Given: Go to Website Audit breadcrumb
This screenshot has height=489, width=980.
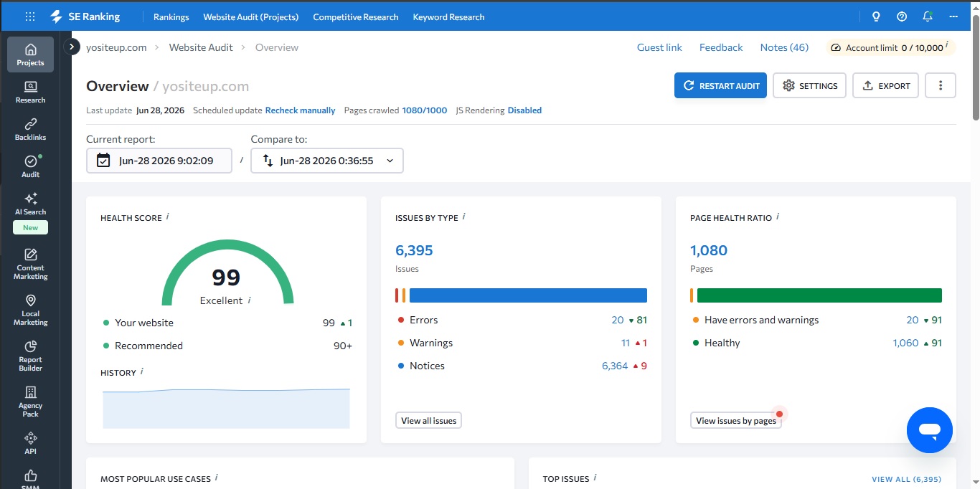Looking at the screenshot, I should coord(201,47).
